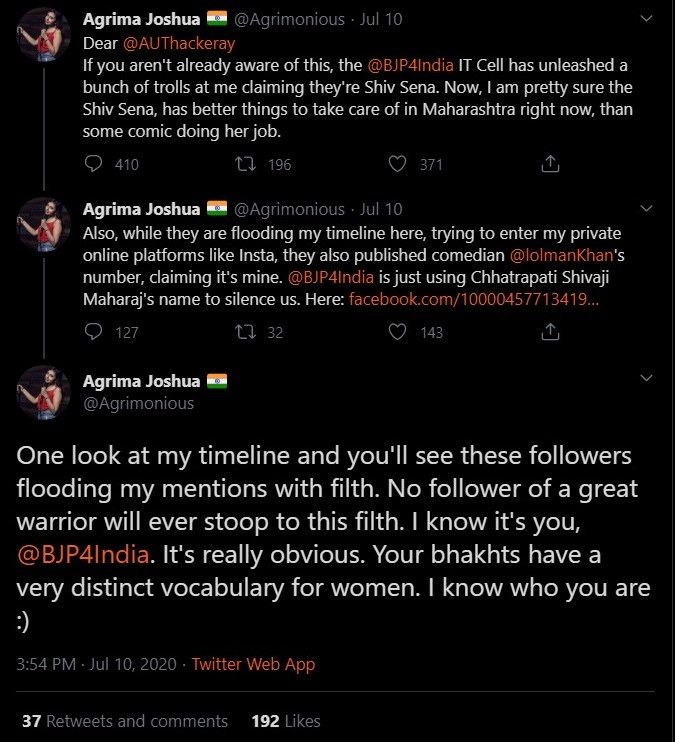The image size is (675, 742).
Task: Like the second tweet with 143 likes
Action: pyautogui.click(x=398, y=332)
